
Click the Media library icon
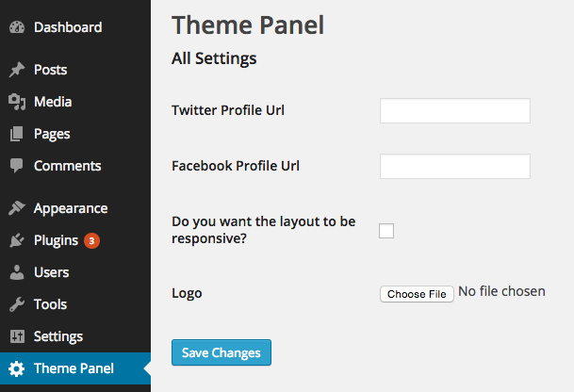pos(17,102)
